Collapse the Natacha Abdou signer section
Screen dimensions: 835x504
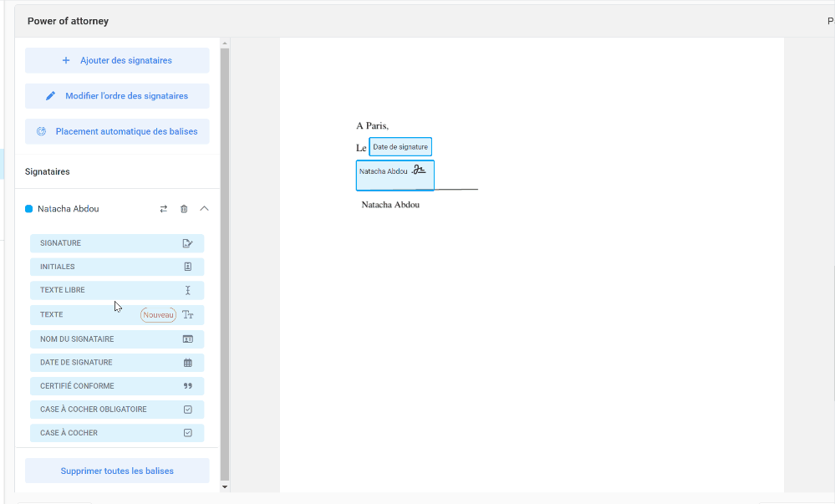point(204,209)
